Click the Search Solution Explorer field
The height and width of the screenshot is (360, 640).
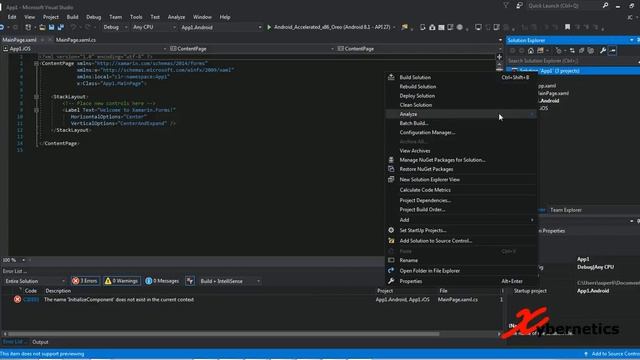point(572,60)
